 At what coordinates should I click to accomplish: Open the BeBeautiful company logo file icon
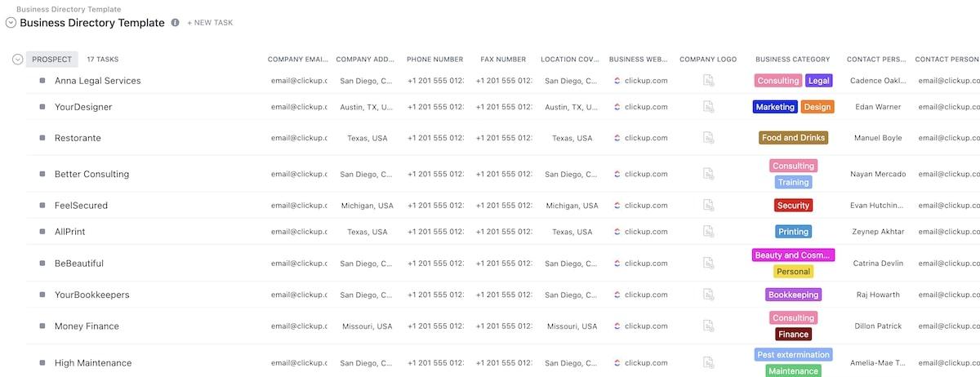(709, 264)
